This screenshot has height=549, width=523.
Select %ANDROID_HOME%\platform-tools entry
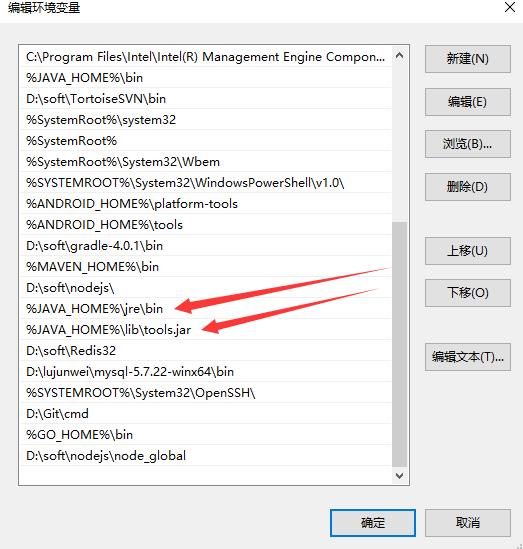point(205,203)
